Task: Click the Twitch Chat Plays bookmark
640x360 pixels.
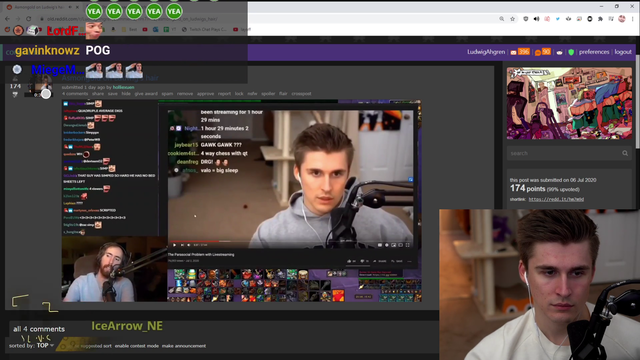Action: pyautogui.click(x=204, y=29)
